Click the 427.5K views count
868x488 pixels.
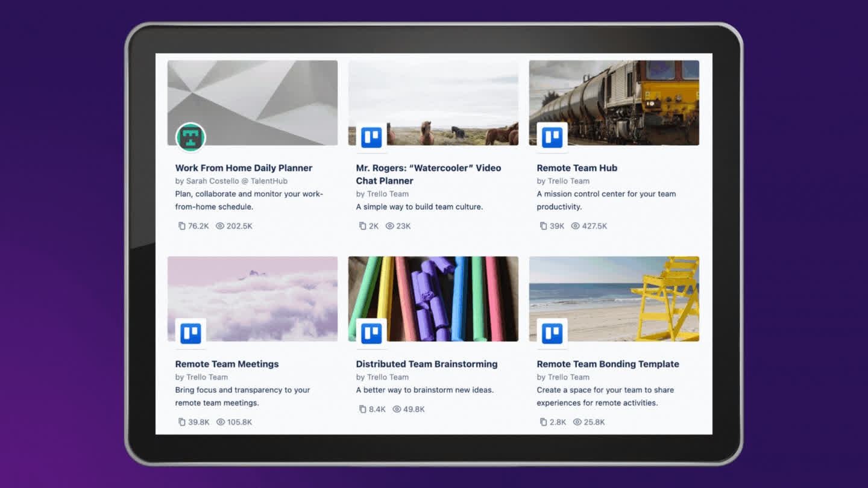(x=594, y=226)
